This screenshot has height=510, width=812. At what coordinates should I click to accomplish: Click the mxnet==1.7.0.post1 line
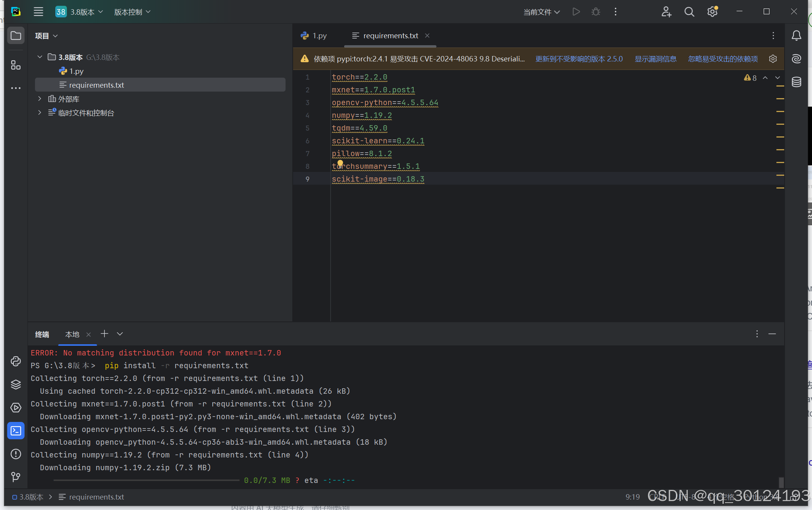click(374, 90)
